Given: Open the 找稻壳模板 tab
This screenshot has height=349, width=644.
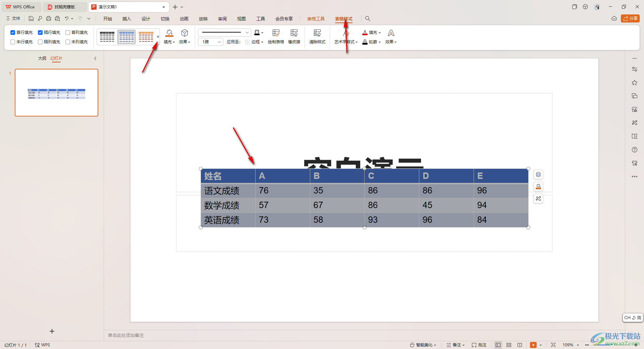Looking at the screenshot, I should point(65,7).
